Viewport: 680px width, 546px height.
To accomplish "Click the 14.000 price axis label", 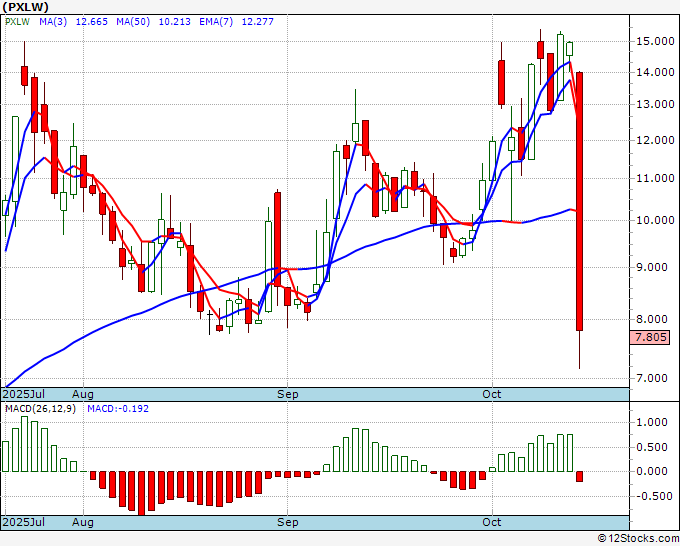I will tap(655, 72).
